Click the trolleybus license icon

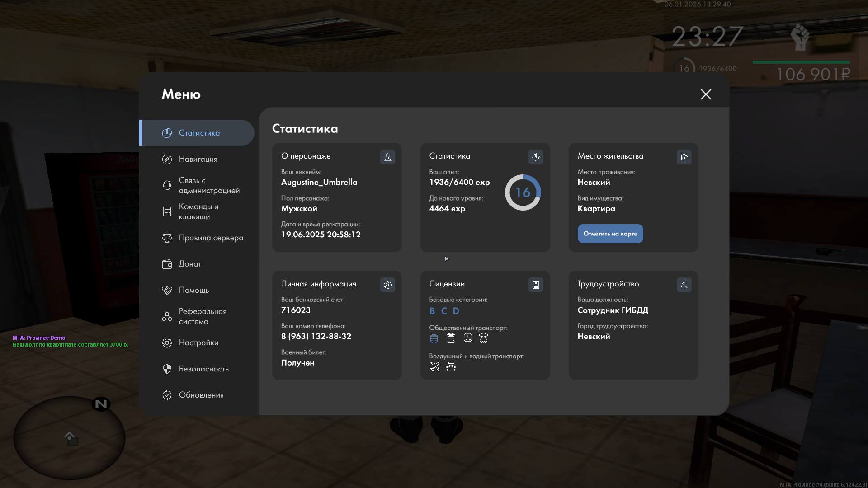coord(434,338)
